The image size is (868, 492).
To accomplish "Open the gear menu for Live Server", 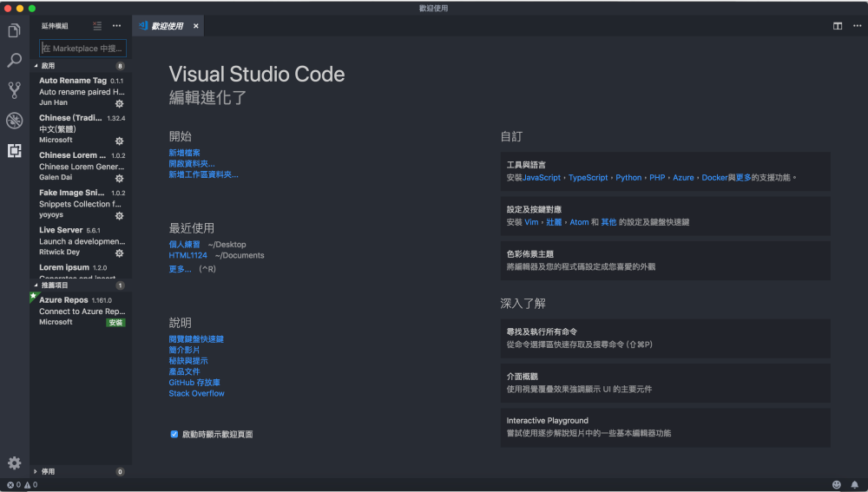I will 119,253.
